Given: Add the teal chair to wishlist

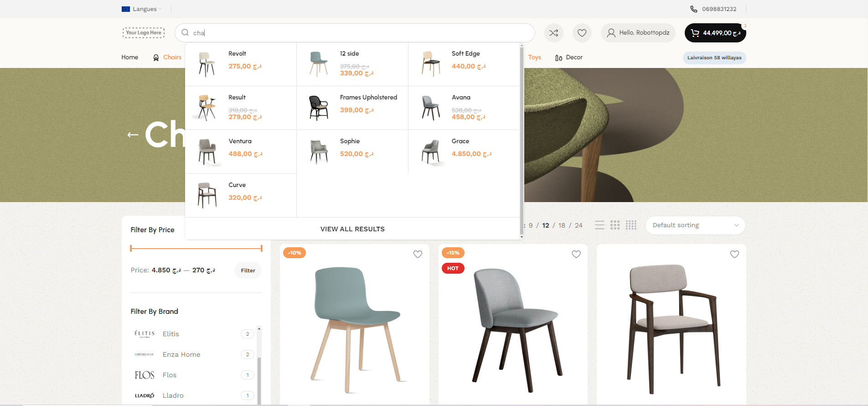Looking at the screenshot, I should point(418,255).
